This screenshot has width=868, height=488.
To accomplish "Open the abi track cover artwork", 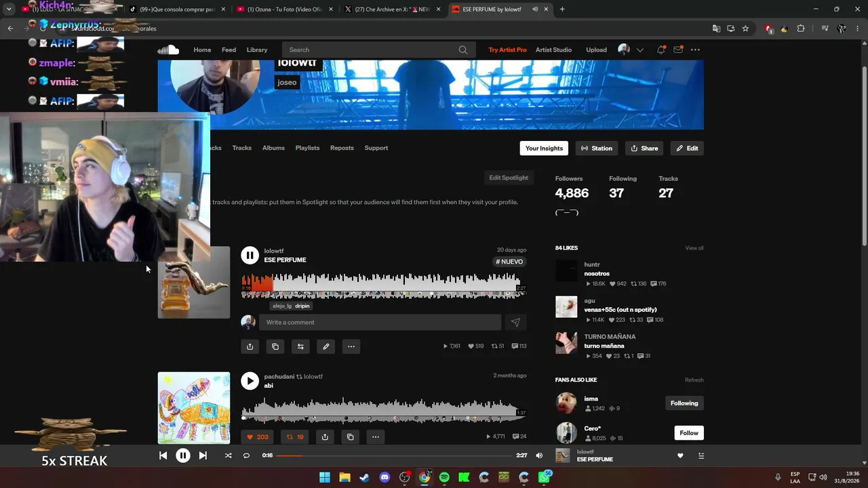I will click(194, 408).
